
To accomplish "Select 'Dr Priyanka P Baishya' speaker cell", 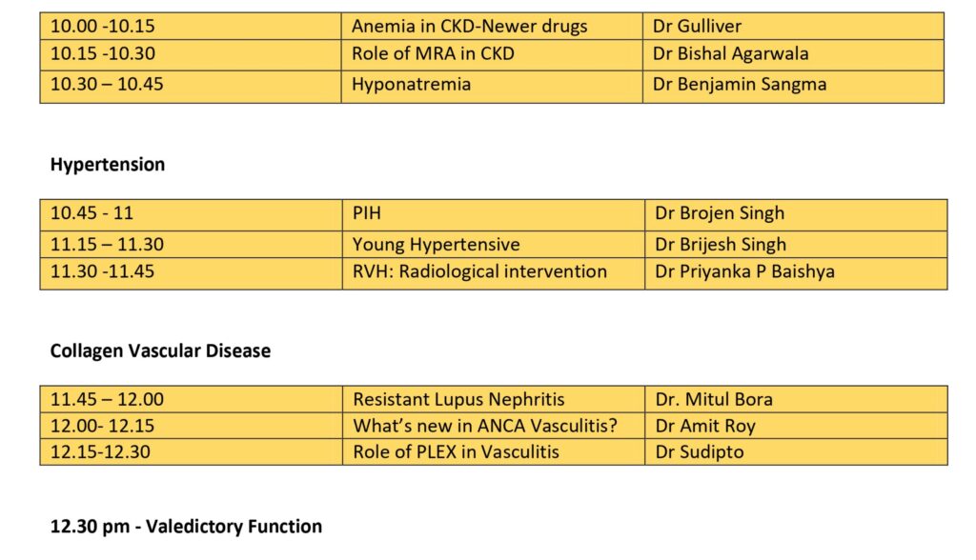I will 744,271.
